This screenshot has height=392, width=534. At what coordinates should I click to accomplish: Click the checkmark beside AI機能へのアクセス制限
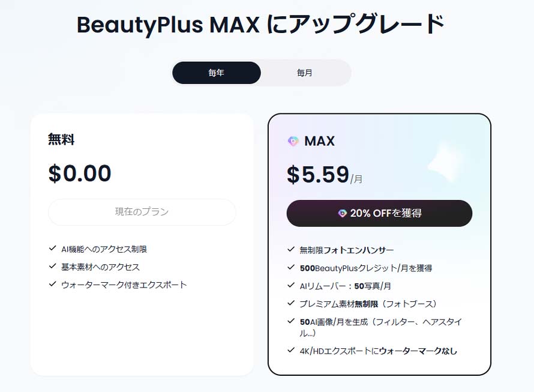(x=53, y=249)
